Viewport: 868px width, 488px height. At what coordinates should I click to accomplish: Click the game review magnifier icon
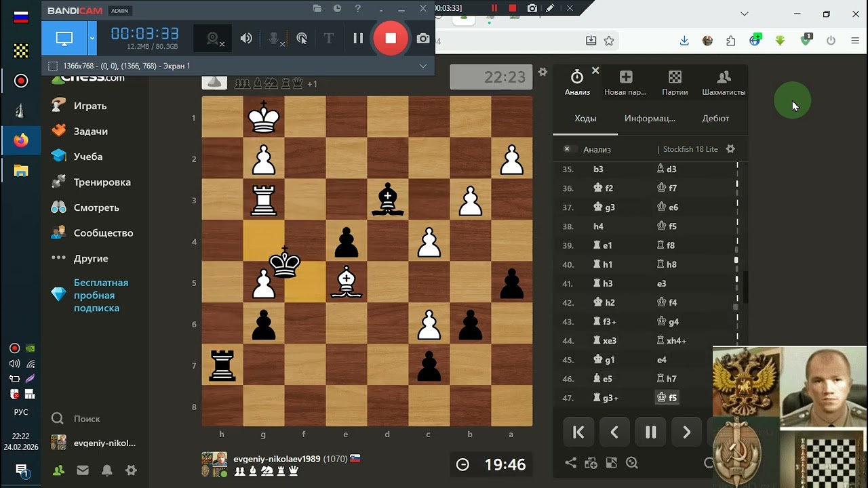coord(632,463)
